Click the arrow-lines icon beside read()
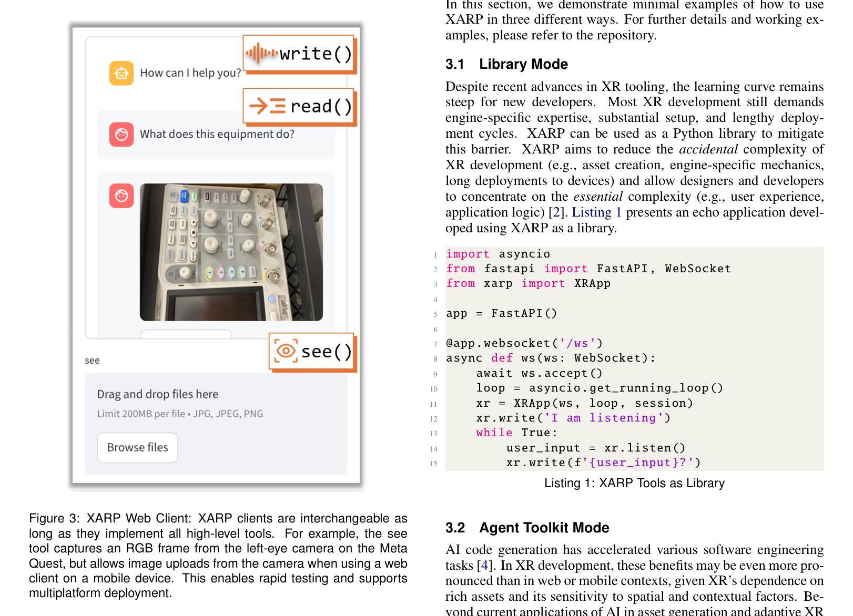 [x=267, y=106]
